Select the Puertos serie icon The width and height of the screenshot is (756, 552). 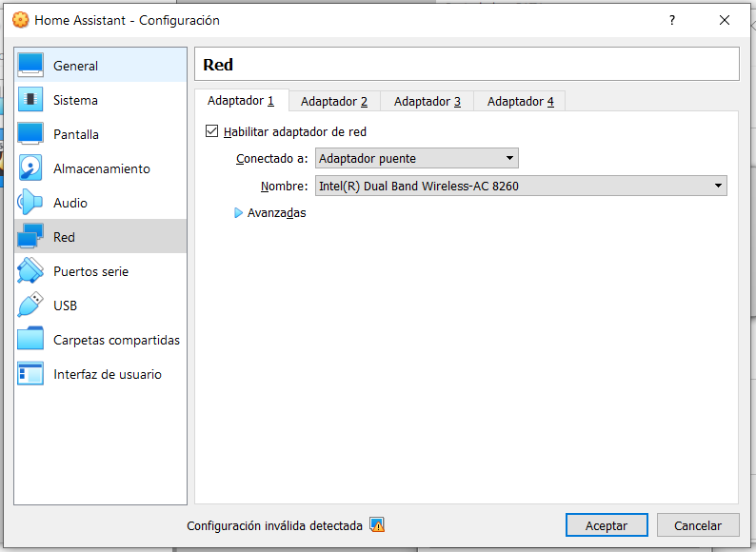click(x=30, y=271)
